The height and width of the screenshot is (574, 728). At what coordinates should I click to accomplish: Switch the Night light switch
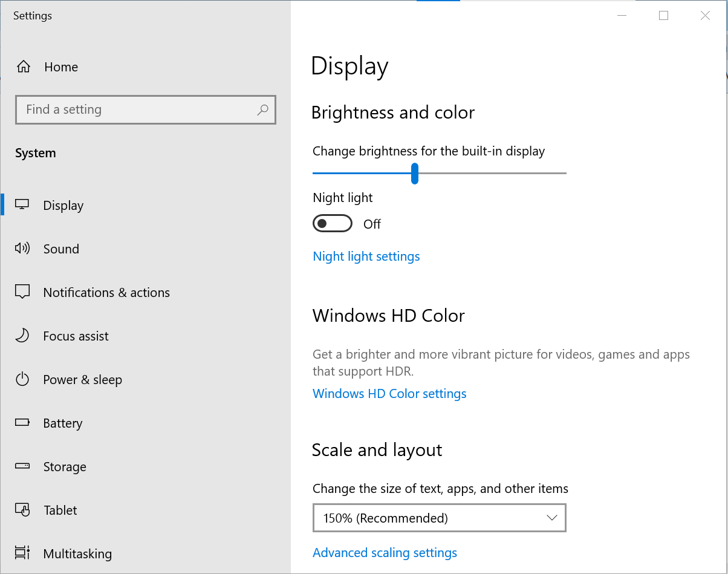pos(333,223)
